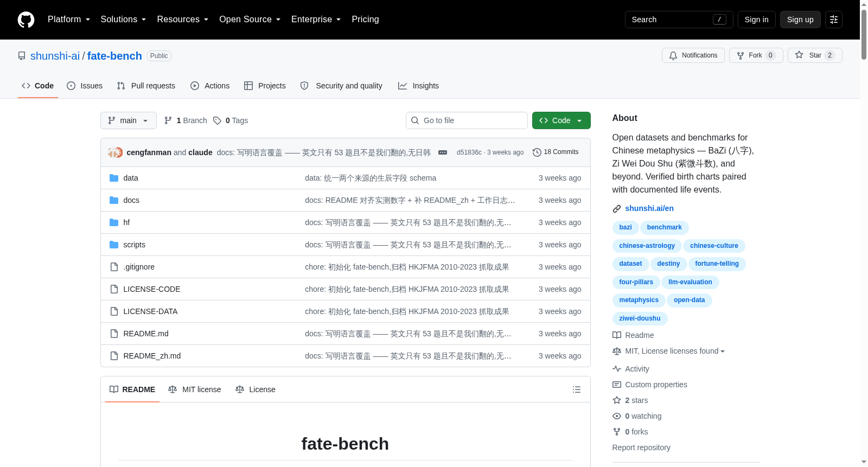
Task: Click the LICENSE-DATA file icon
Action: tap(114, 311)
